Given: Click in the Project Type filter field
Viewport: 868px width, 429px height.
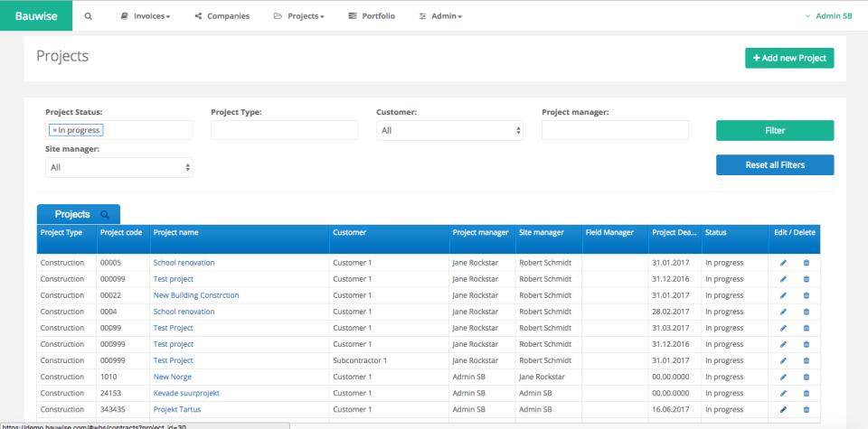Looking at the screenshot, I should coord(285,130).
